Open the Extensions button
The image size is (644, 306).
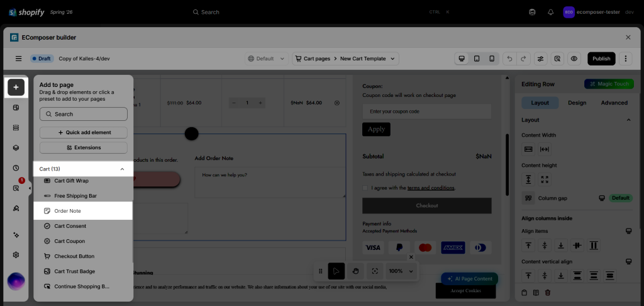(84, 147)
